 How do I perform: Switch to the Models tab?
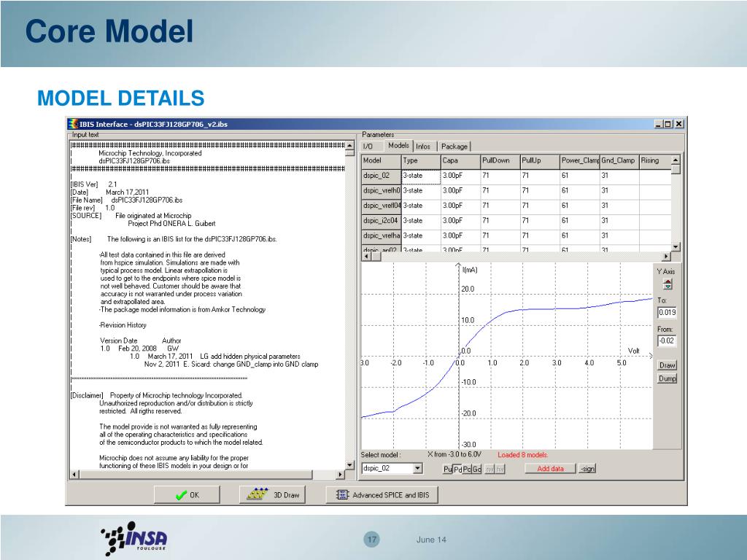398,145
